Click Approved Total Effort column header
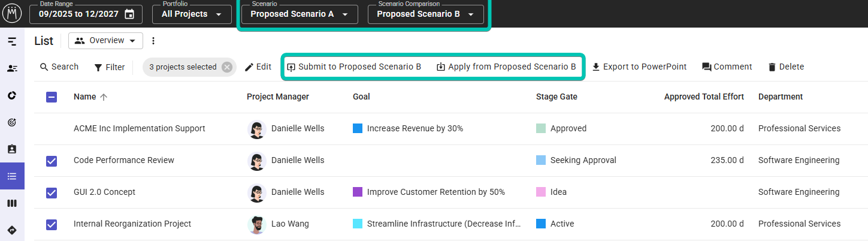Image resolution: width=868 pixels, height=241 pixels. click(704, 97)
